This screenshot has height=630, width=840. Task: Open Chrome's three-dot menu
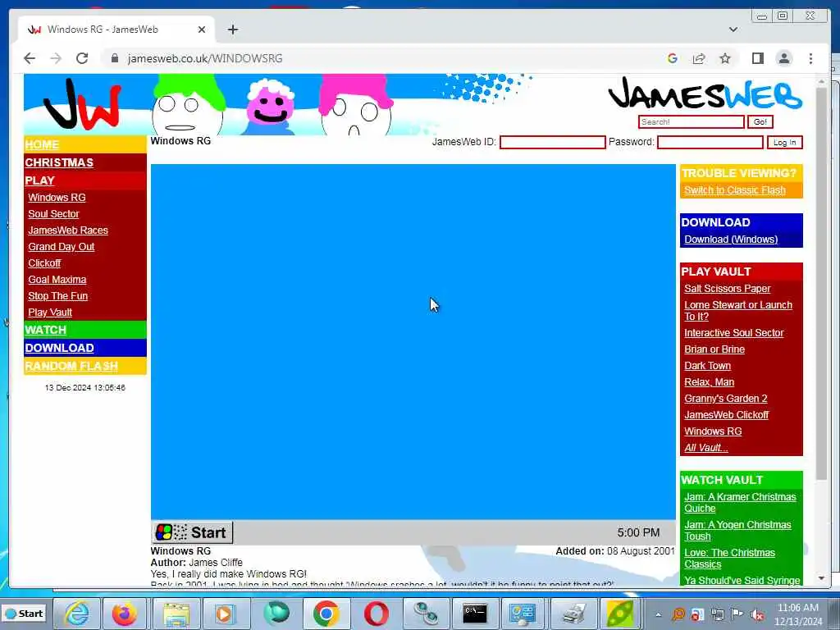click(x=810, y=58)
